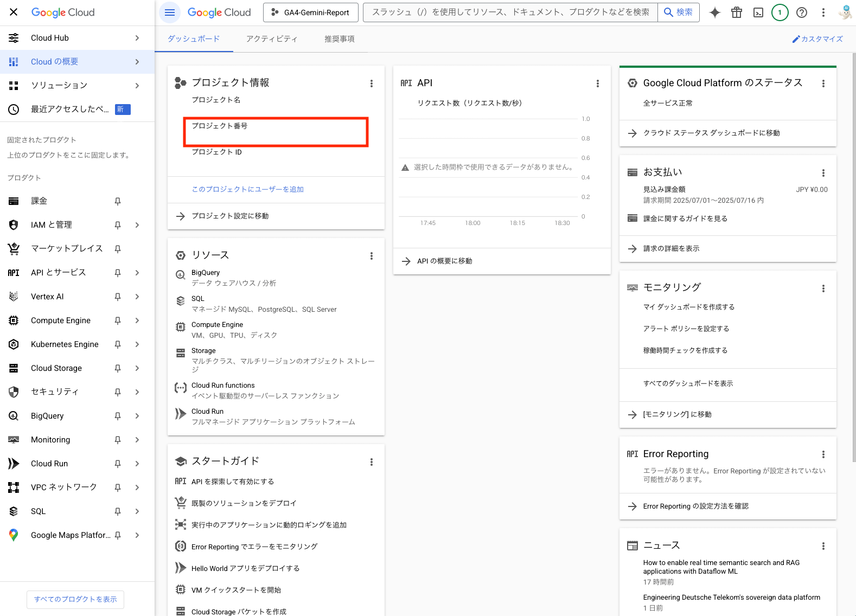Expand セキュリティ submenu chevron

(x=137, y=392)
